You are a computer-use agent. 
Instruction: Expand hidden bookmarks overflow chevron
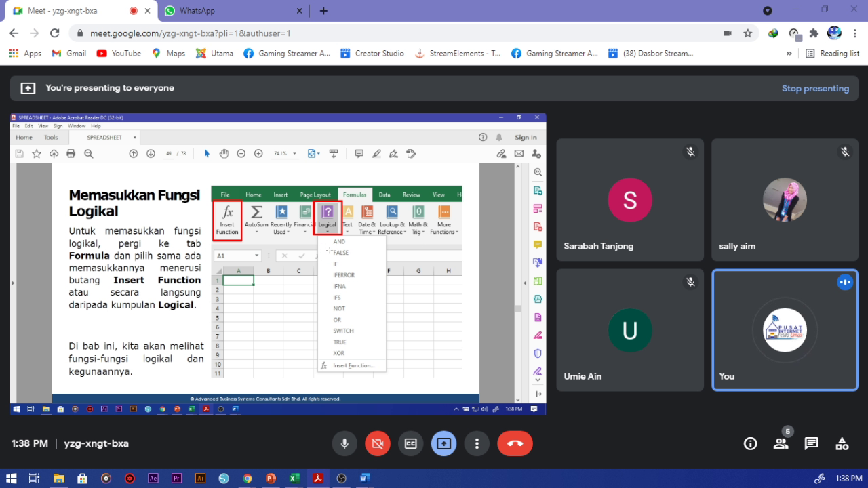point(789,53)
